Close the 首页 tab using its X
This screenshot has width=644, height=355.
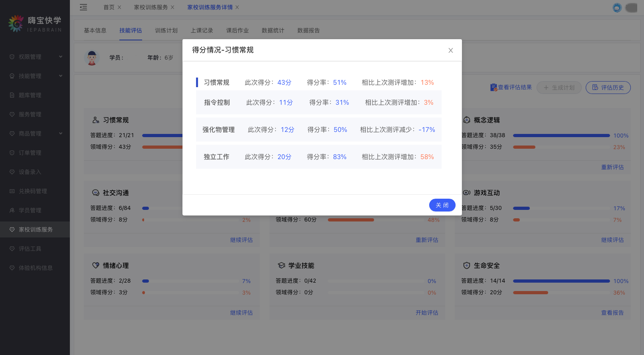click(119, 7)
